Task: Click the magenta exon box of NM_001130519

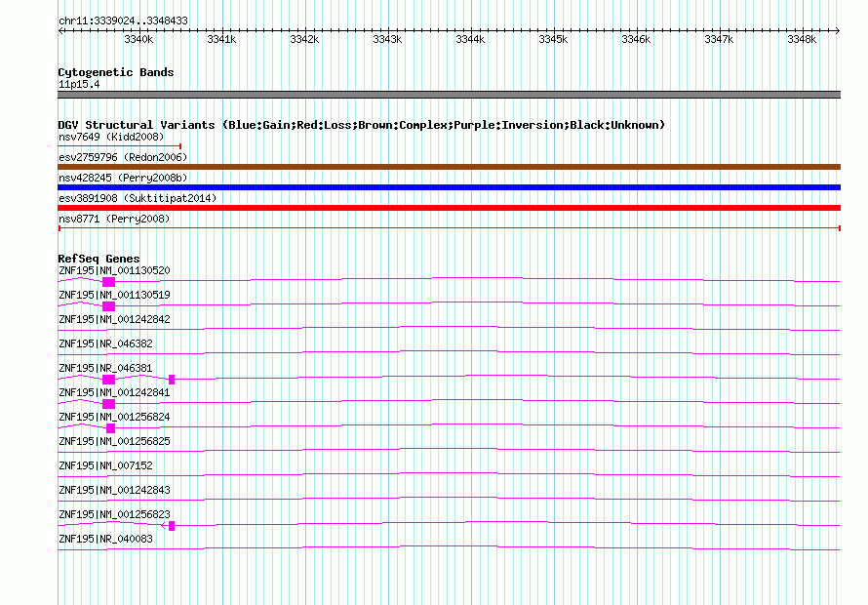Action: (108, 306)
